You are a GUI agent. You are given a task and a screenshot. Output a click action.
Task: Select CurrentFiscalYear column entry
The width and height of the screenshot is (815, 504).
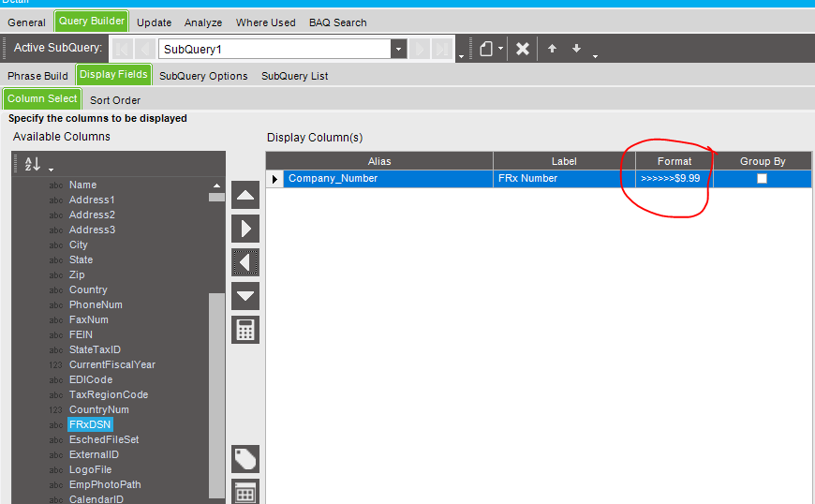coord(112,364)
